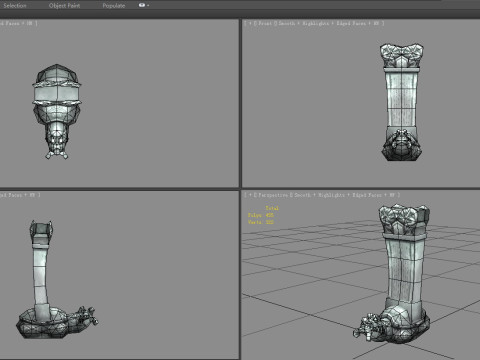Click the yellow Polys statistic text
Viewport: 480px width, 360px height.
(261, 215)
